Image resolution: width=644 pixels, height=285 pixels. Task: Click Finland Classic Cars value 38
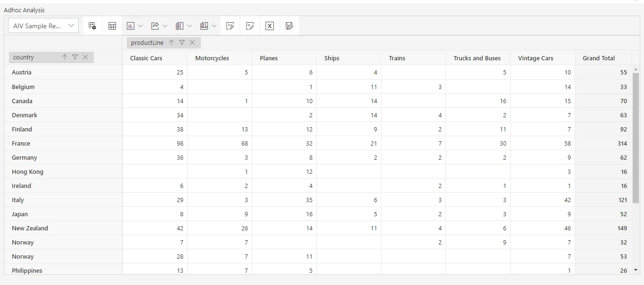[x=180, y=129]
